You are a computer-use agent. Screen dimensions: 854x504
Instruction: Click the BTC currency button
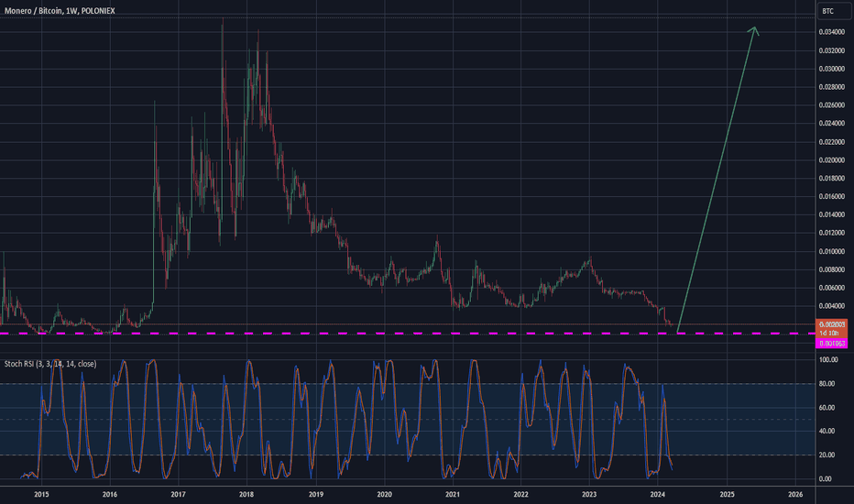click(834, 11)
